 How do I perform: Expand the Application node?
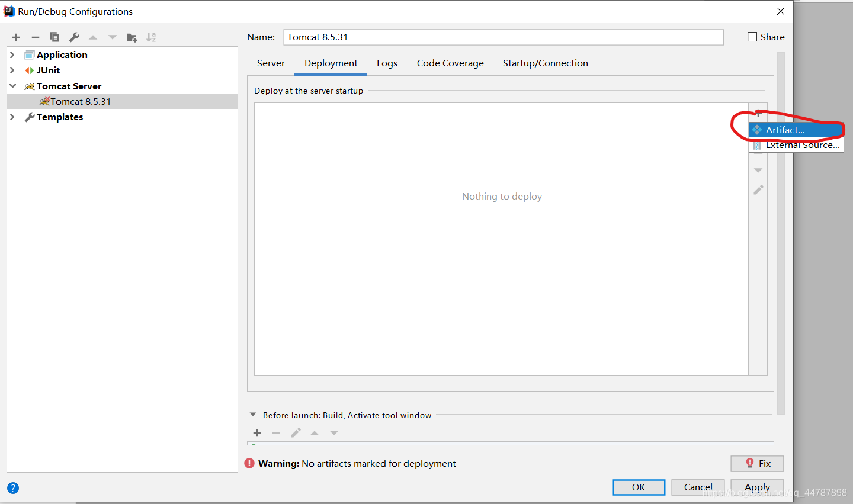[12, 54]
